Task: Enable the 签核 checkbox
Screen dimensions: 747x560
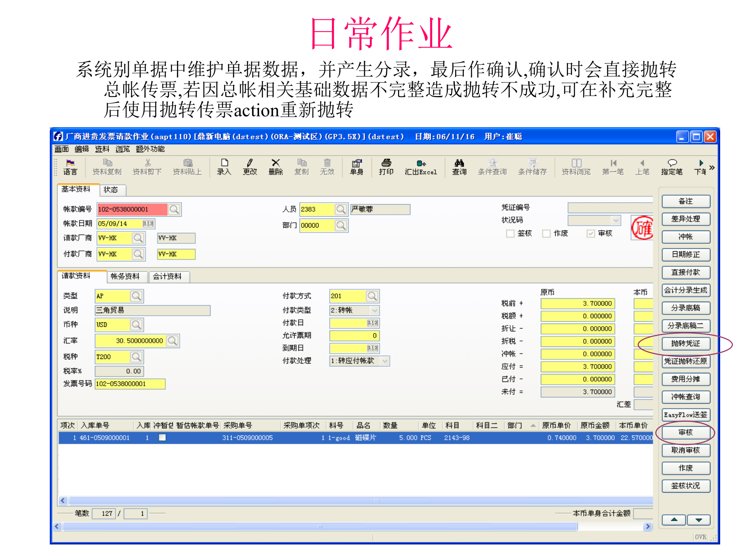Action: pyautogui.click(x=510, y=233)
